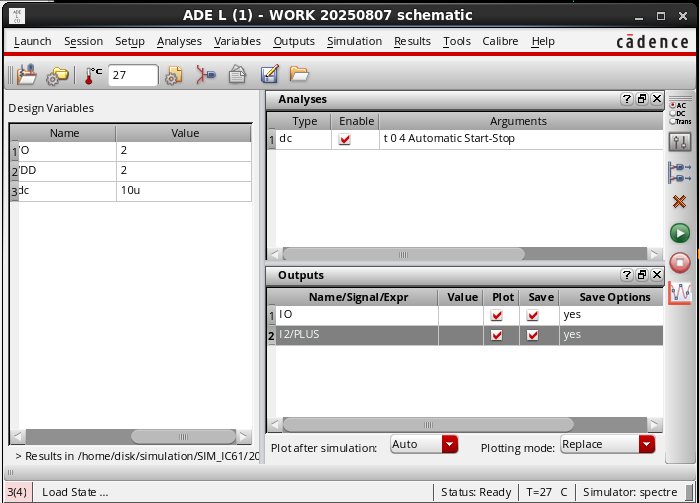Open the Help menu
Viewport: 699px width, 503px height.
click(x=543, y=41)
